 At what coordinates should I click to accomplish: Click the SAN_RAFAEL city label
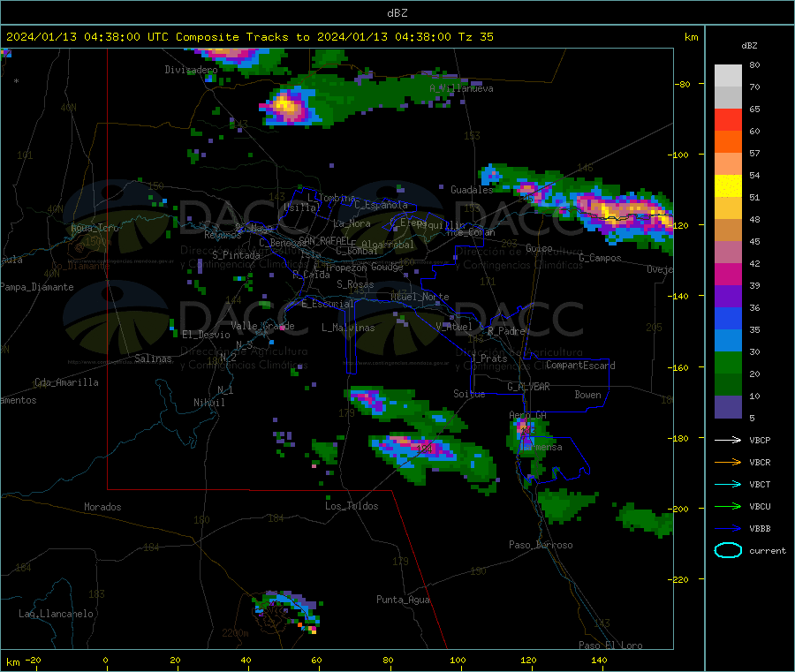(x=324, y=240)
